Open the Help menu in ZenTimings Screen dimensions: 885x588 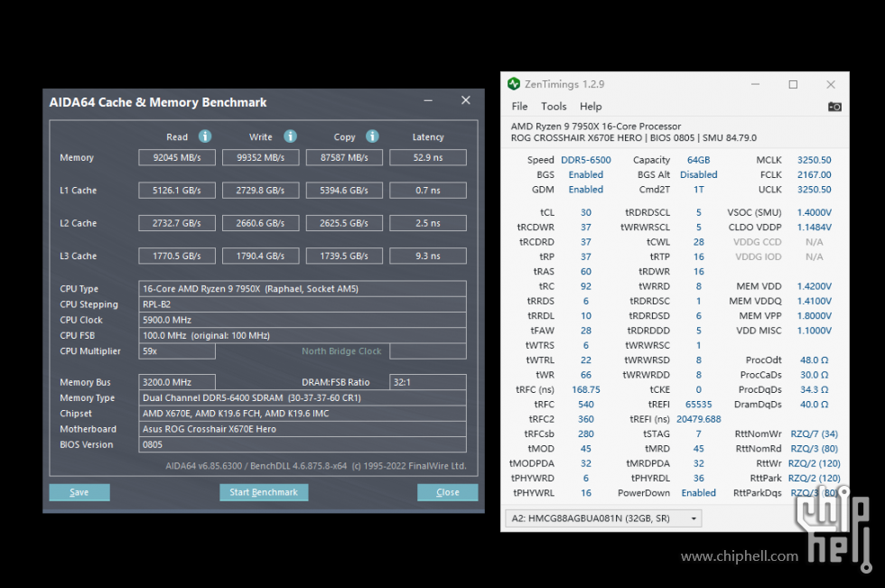tap(591, 106)
